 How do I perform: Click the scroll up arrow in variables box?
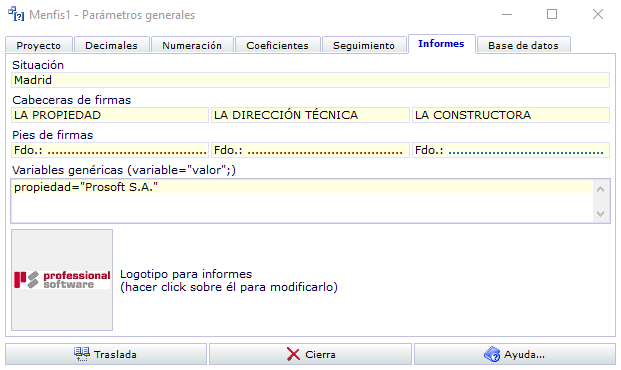coord(600,189)
